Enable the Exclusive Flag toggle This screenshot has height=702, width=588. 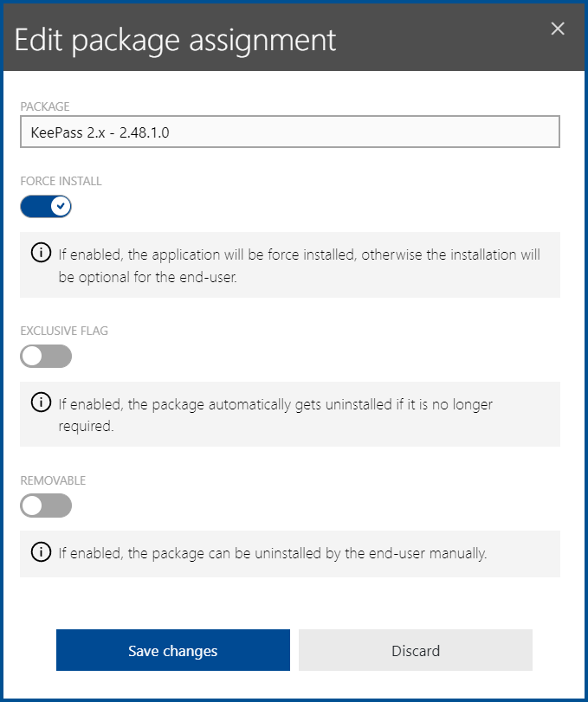(x=46, y=356)
